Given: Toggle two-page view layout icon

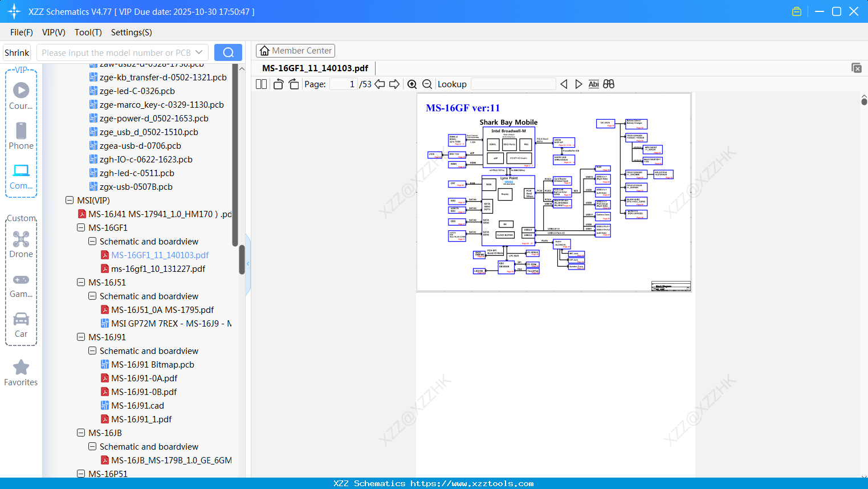Looking at the screenshot, I should coord(262,84).
